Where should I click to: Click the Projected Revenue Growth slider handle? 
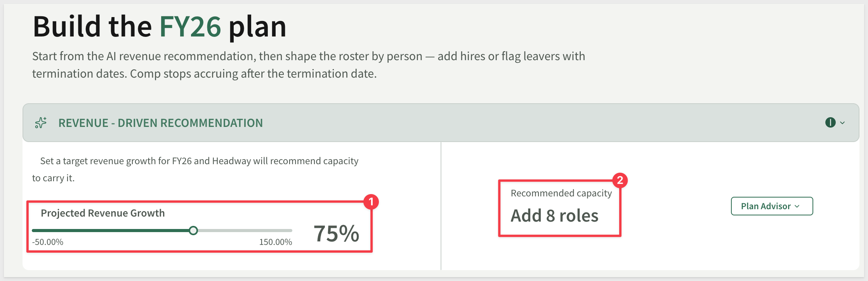193,231
